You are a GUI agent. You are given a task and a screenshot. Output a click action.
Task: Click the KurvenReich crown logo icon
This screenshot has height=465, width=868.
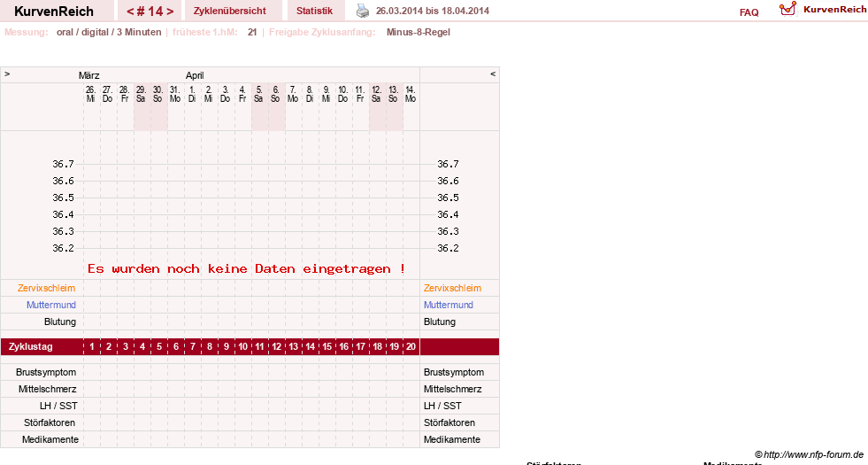(x=787, y=8)
